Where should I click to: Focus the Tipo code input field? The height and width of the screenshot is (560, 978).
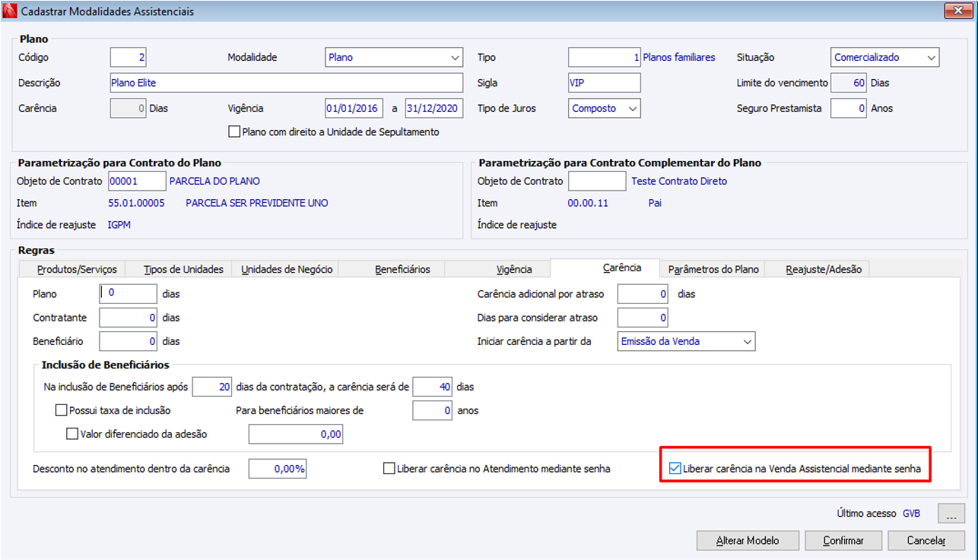605,57
